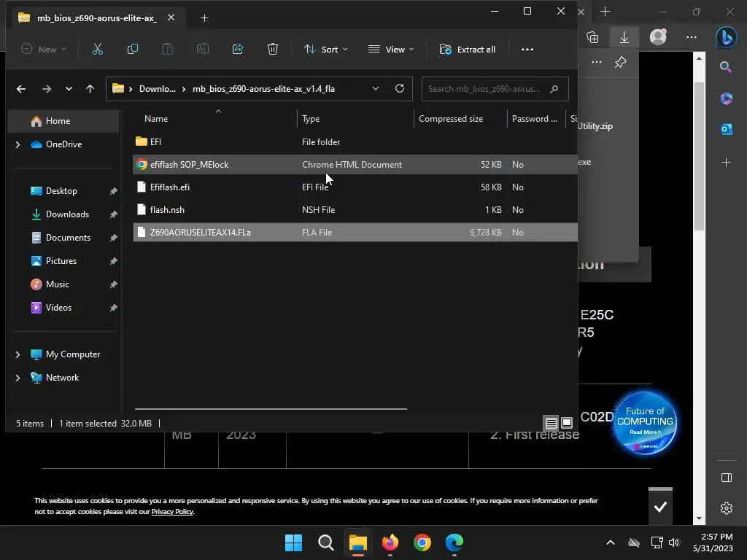The height and width of the screenshot is (560, 747).
Task: Show hidden system tray icons
Action: point(611,542)
